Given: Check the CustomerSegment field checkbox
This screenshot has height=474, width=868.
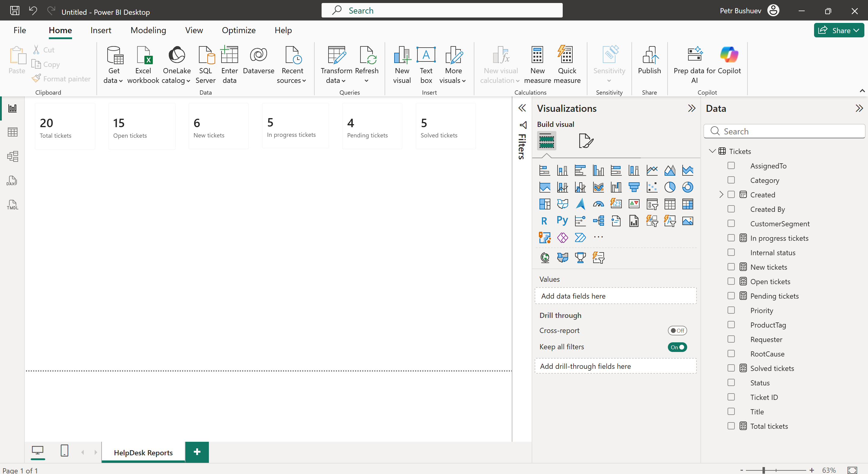Looking at the screenshot, I should [x=731, y=223].
